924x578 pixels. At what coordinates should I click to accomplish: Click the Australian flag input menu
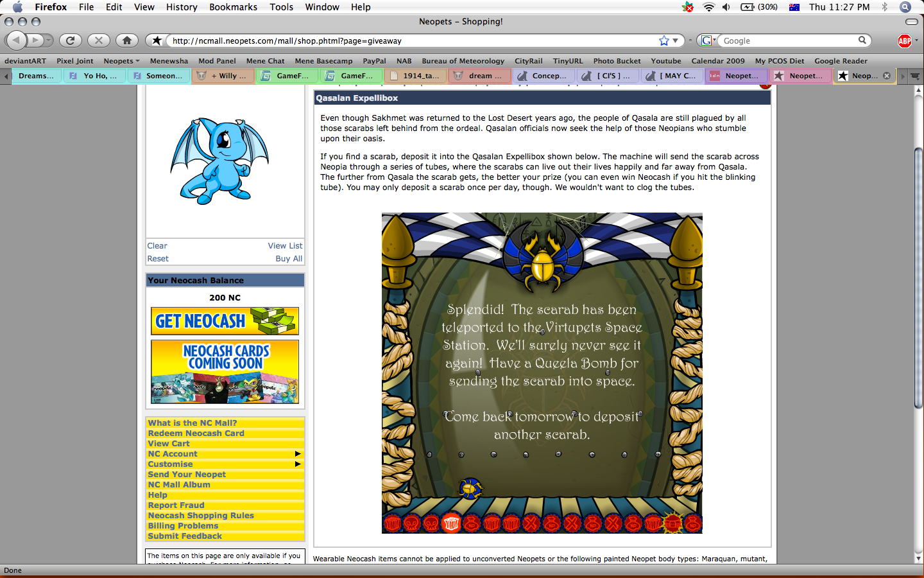pos(794,7)
